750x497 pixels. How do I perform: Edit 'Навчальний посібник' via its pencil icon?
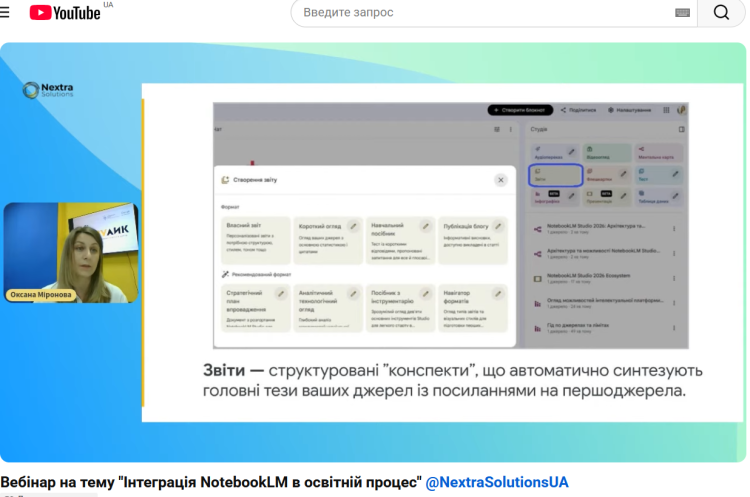426,226
